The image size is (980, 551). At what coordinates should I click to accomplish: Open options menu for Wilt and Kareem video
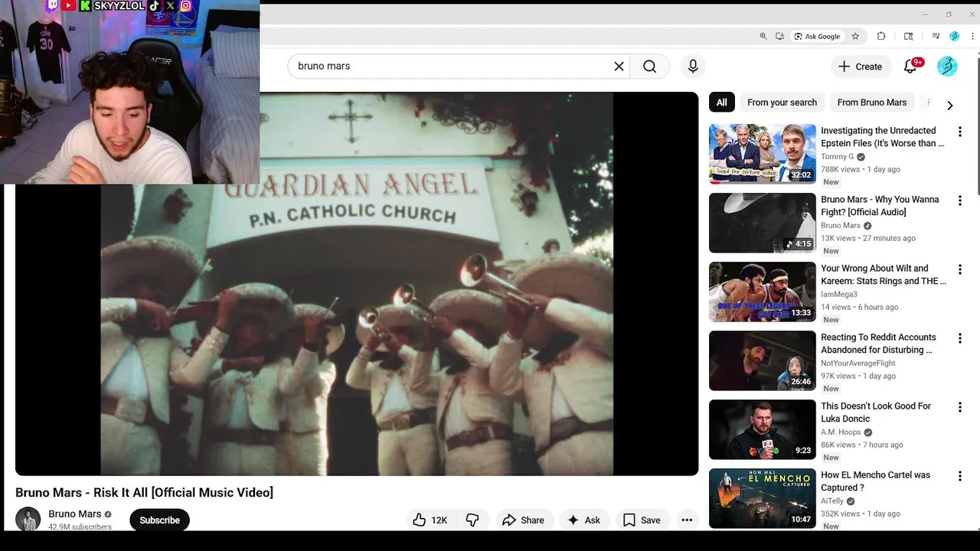point(959,269)
